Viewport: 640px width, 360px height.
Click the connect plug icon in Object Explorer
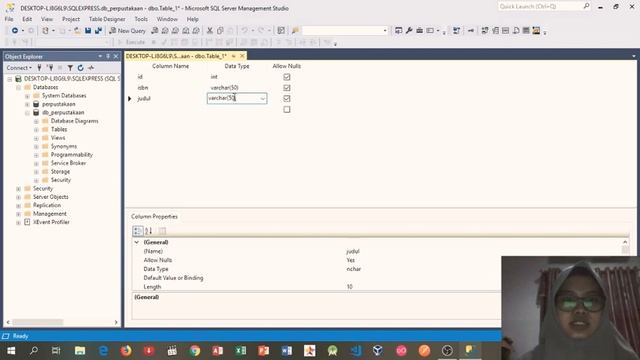coord(40,68)
